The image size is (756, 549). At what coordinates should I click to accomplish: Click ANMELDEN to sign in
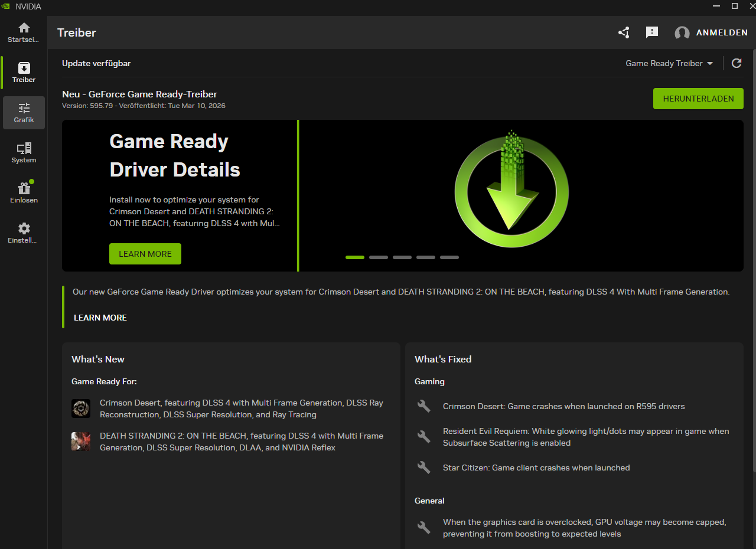pyautogui.click(x=722, y=32)
